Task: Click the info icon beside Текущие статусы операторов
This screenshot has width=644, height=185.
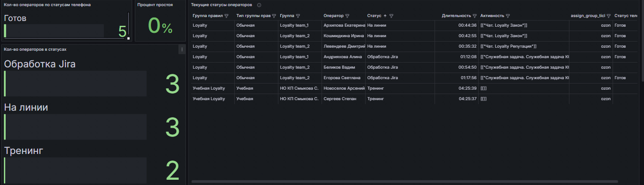Action: [x=259, y=5]
